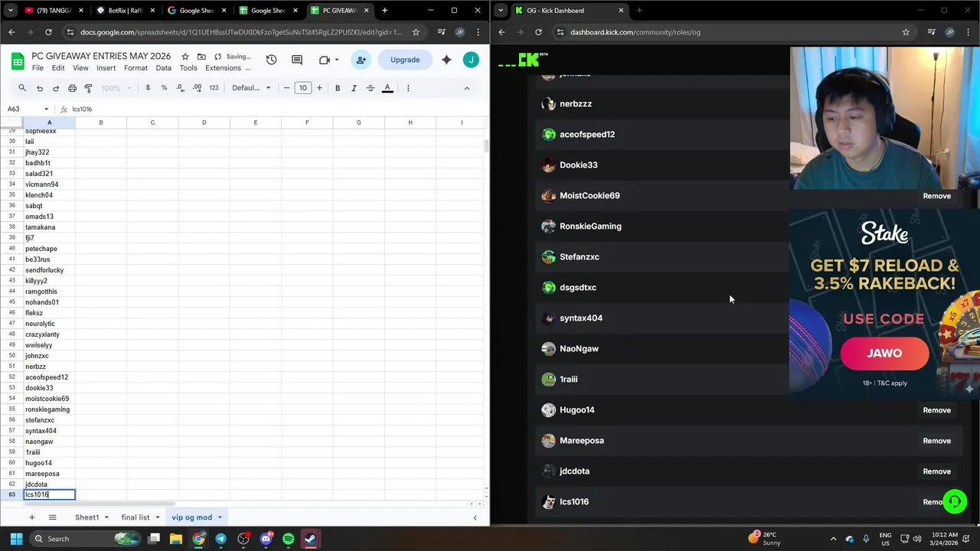Format as percent icon
Screen dimensions: 980x551
click(x=164, y=88)
